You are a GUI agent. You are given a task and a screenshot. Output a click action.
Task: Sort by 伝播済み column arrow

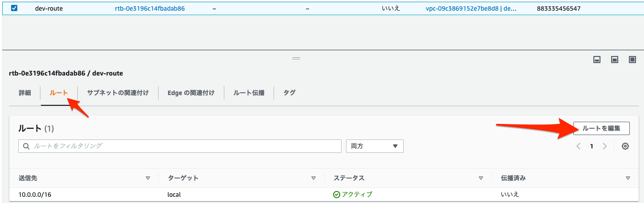[628, 178]
